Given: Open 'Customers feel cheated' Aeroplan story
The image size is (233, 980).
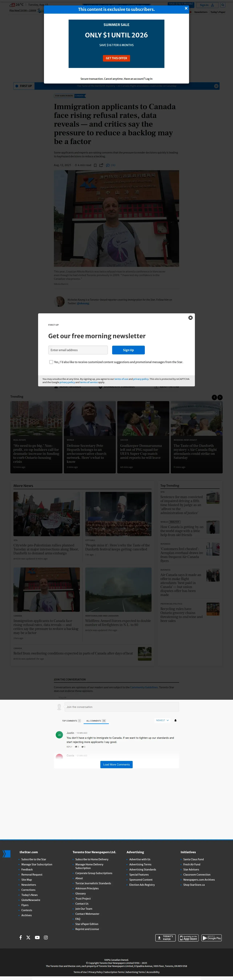Looking at the screenshot, I should point(182,555).
